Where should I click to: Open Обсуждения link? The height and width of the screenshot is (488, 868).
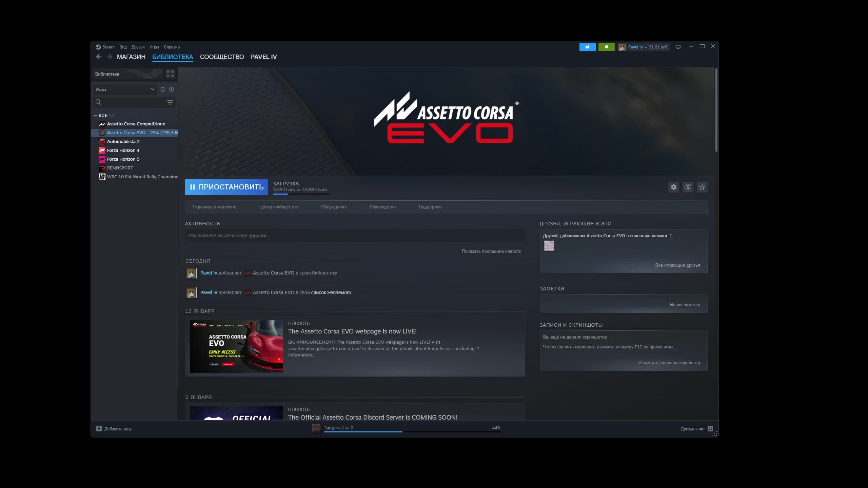pos(334,207)
